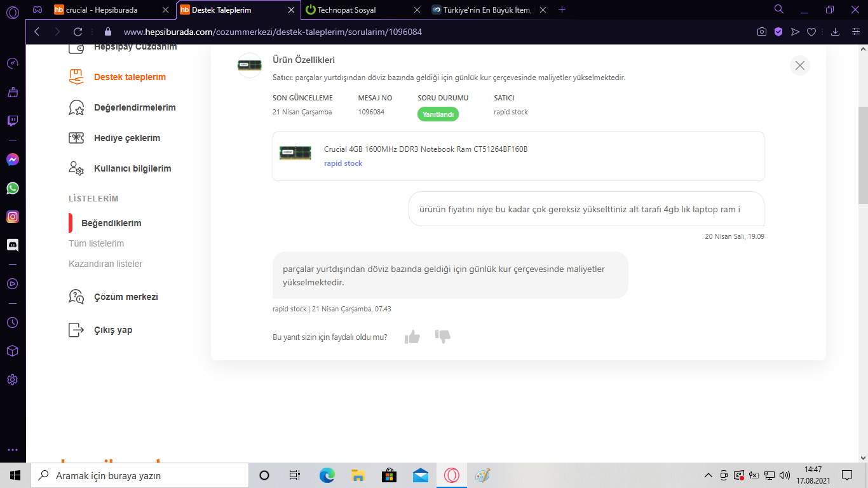
Task: Open Twitch in the sidebar
Action: [13, 121]
